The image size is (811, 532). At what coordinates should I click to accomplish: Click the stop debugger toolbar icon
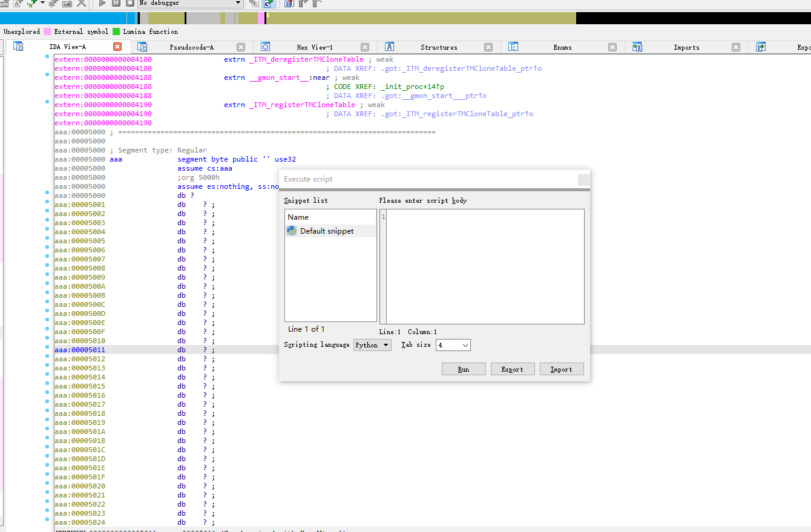(x=129, y=4)
